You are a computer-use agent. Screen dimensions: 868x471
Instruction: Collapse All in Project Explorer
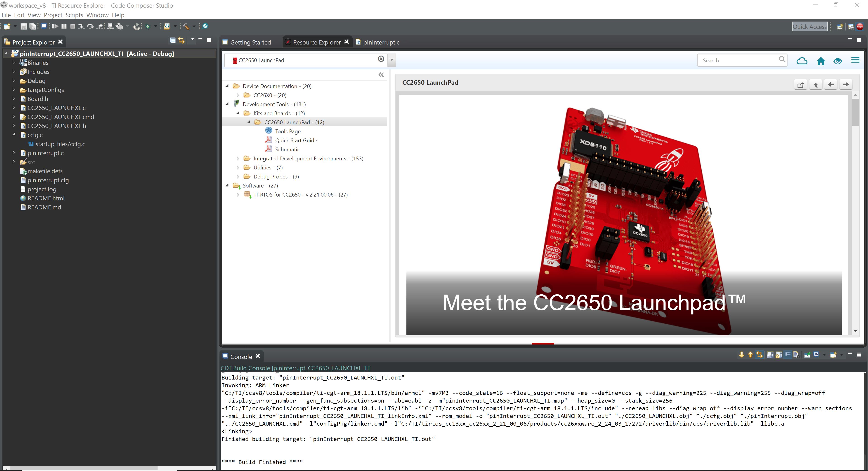172,40
